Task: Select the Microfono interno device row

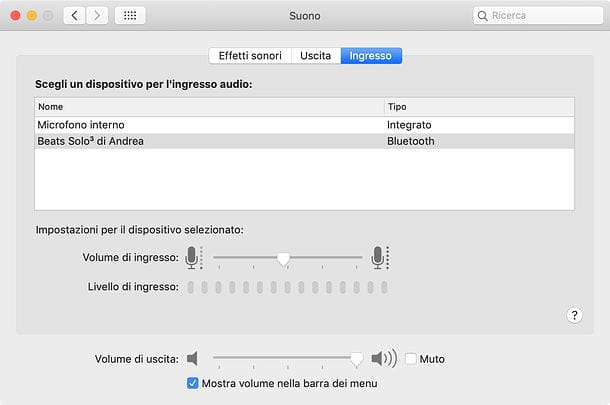Action: tap(304, 125)
